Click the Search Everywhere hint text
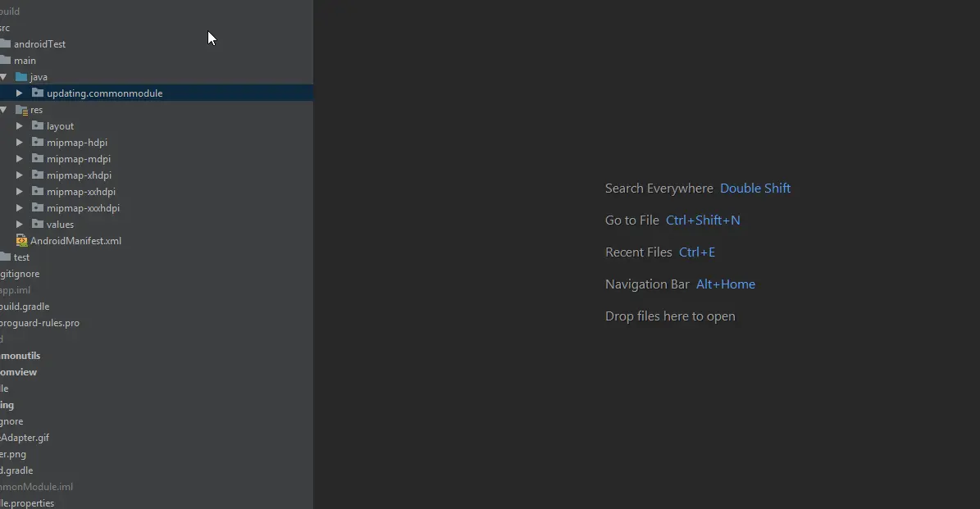 pyautogui.click(x=659, y=188)
